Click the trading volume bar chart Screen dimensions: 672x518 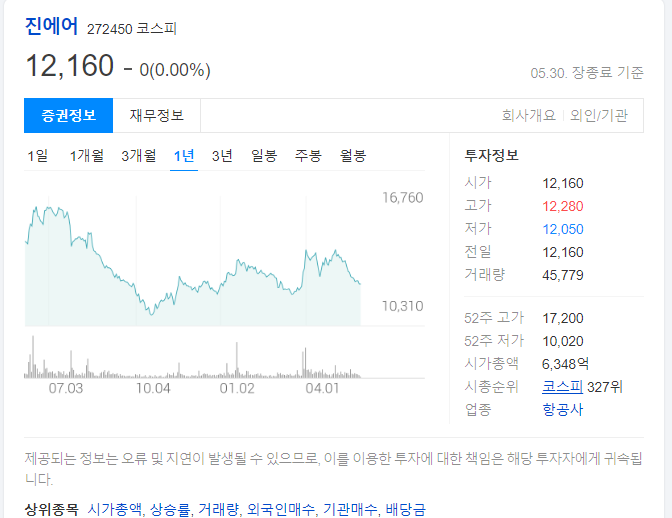[x=193, y=357]
